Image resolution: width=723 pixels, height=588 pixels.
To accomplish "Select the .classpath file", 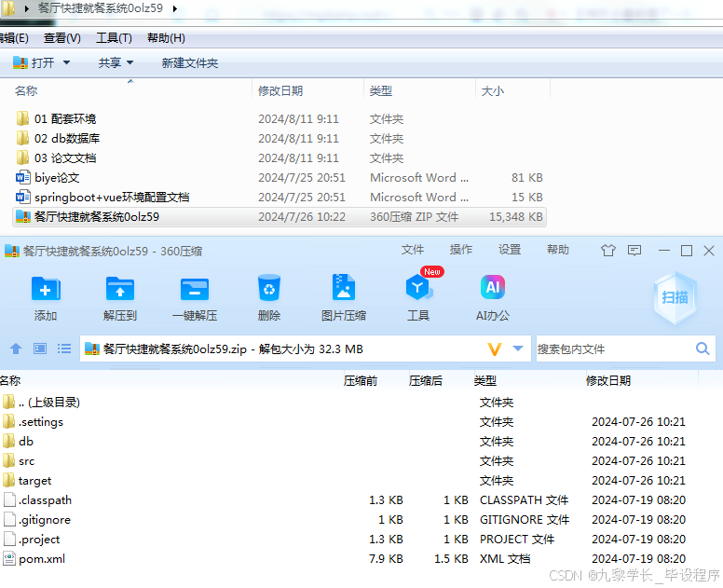I will 37,499.
